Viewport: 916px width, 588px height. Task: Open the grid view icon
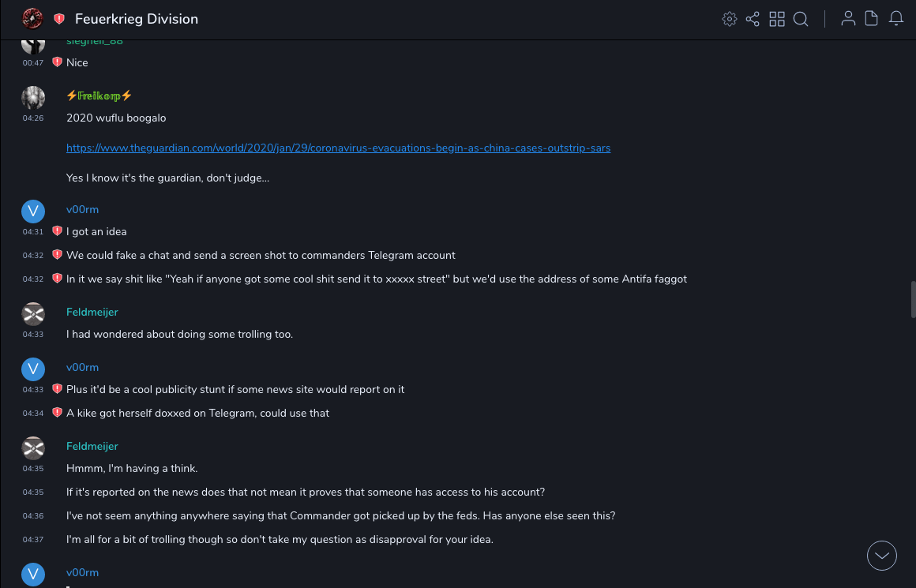click(777, 19)
